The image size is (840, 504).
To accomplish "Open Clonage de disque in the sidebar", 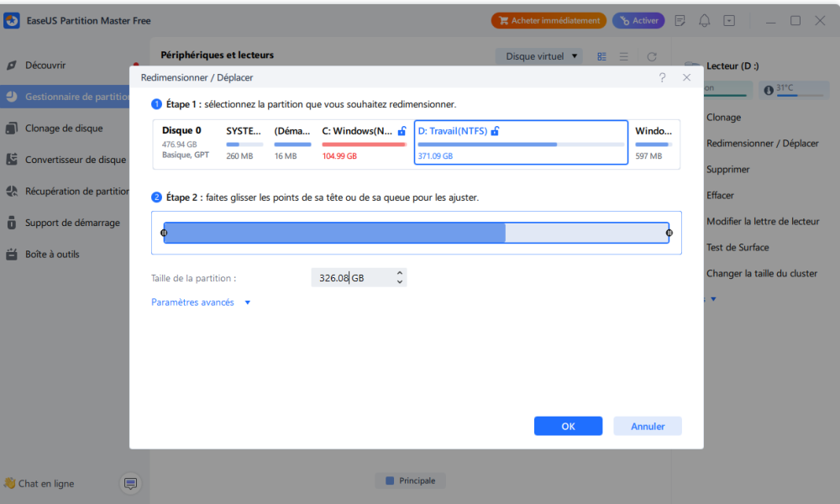I will [65, 129].
